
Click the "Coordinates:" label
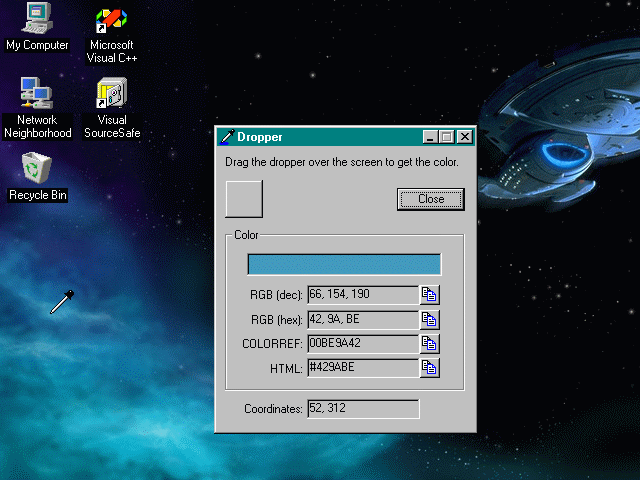tap(273, 409)
